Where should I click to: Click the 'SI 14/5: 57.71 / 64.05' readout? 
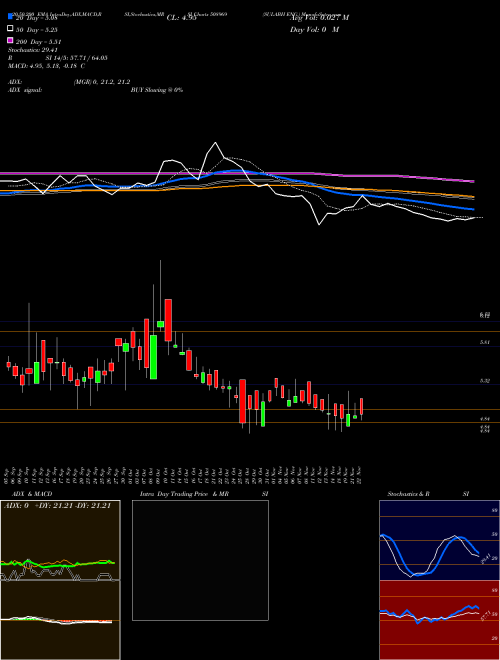pyautogui.click(x=77, y=58)
